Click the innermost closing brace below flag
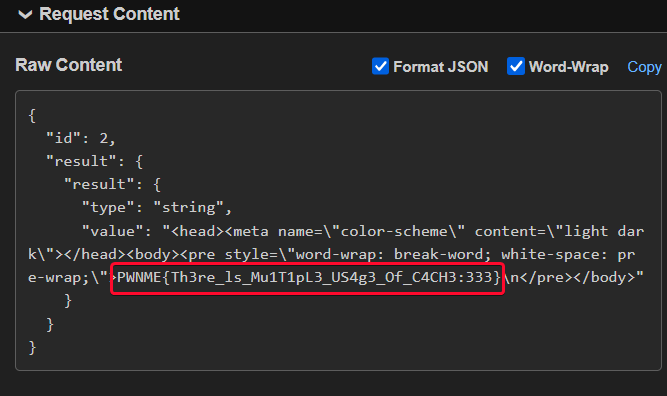Viewport: 667px width, 396px height. tap(68, 301)
